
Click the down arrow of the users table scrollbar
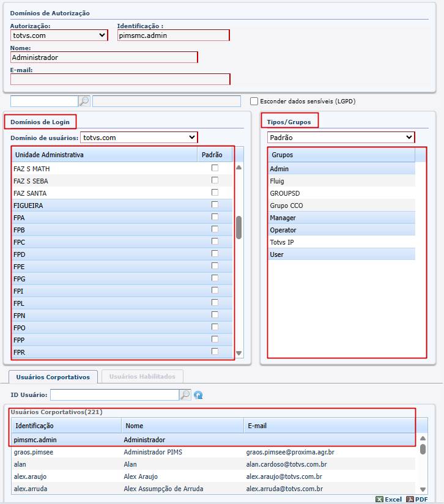tap(423, 489)
